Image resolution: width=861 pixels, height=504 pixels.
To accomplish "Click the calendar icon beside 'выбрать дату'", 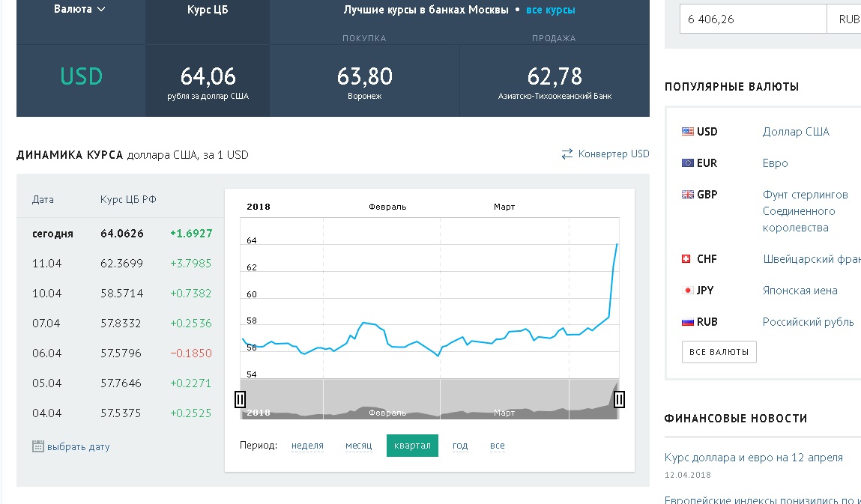I will [38, 446].
